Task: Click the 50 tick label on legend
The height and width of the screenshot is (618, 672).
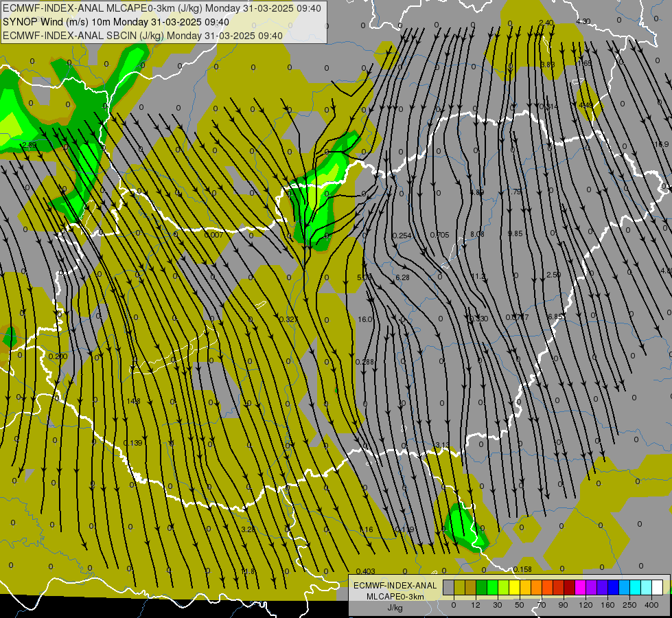Action: (x=519, y=605)
